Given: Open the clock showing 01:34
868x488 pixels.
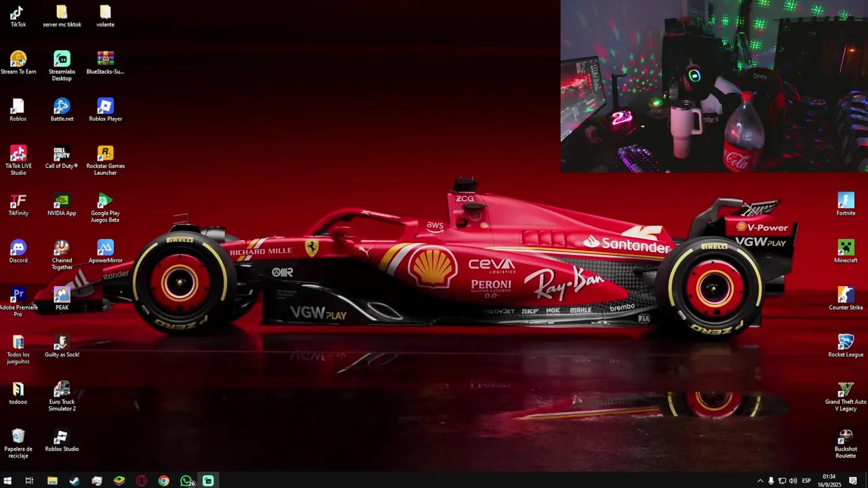Looking at the screenshot, I should [x=829, y=481].
